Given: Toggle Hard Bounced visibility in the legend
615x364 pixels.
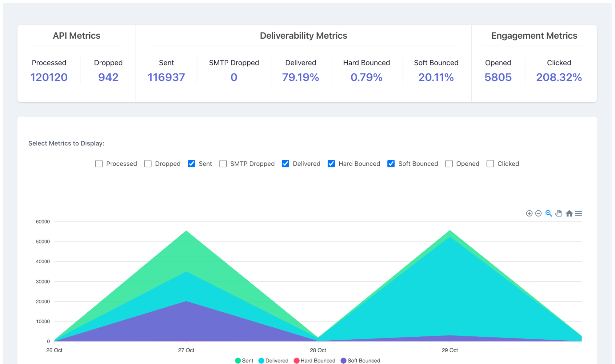Looking at the screenshot, I should (x=315, y=360).
